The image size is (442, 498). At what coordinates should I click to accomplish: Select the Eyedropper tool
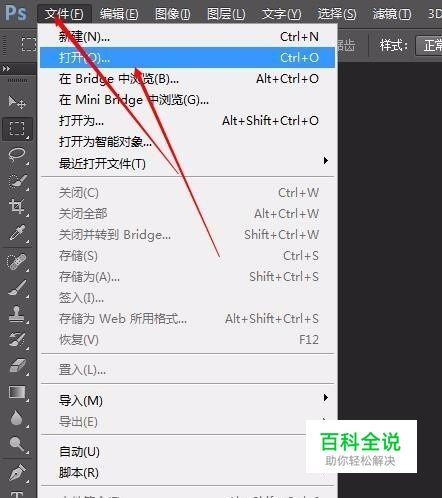point(17,233)
